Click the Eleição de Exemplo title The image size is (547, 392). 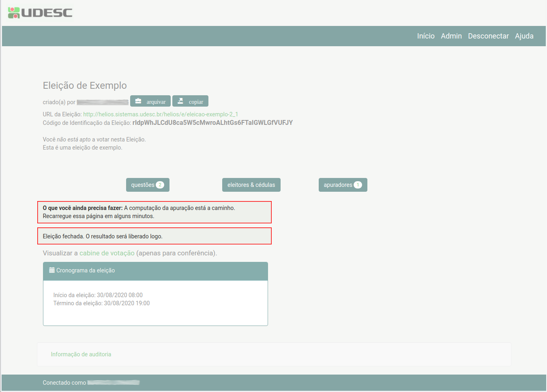pos(85,86)
